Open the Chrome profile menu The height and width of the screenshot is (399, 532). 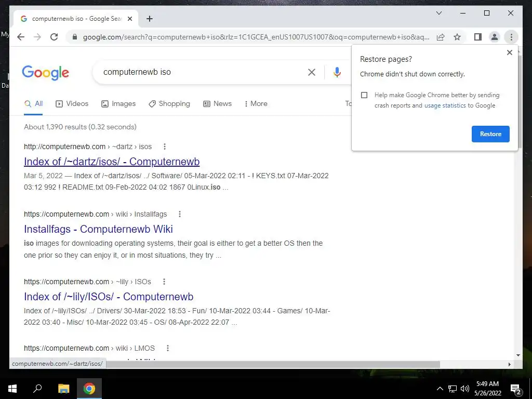pos(495,37)
